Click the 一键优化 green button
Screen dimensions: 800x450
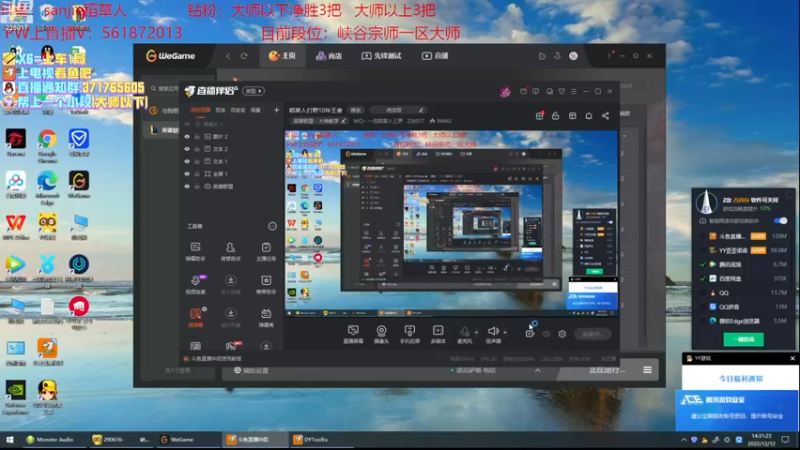click(x=743, y=339)
